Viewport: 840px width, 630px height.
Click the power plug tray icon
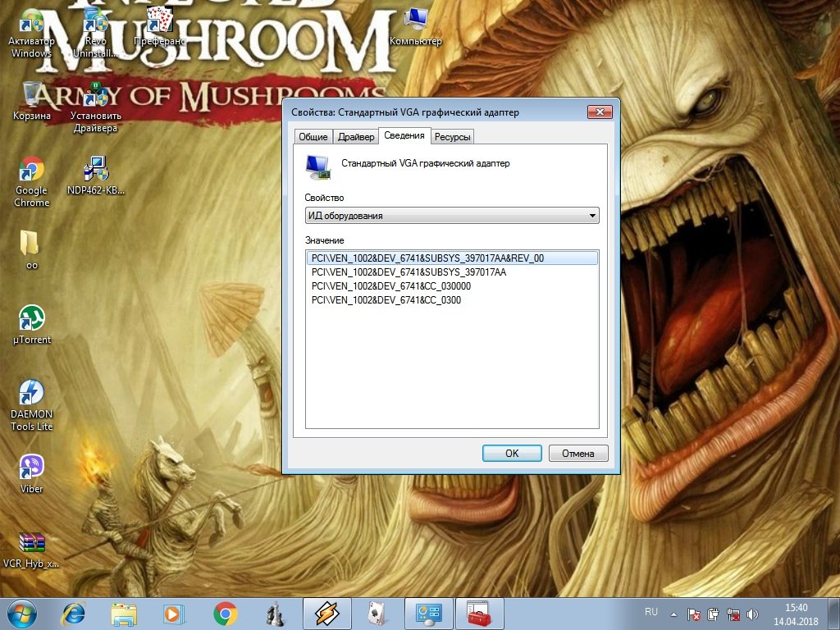click(x=713, y=614)
